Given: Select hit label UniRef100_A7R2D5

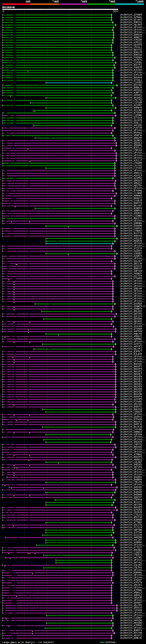Looking at the screenshot, I should coord(131,40).
